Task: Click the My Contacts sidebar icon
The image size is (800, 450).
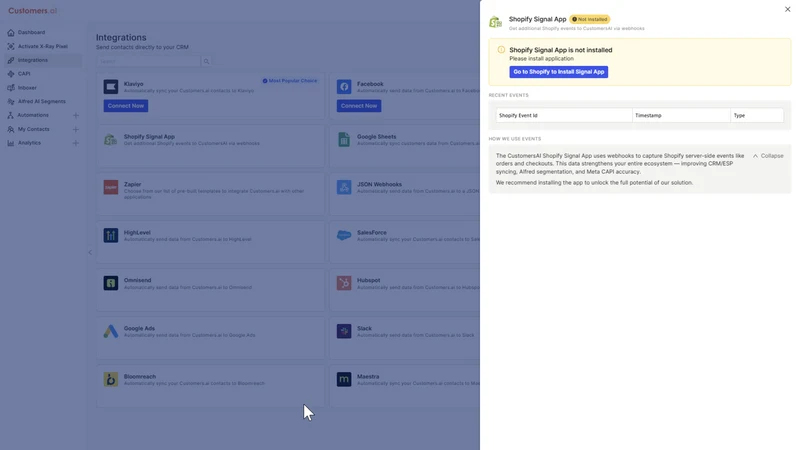Action: click(x=11, y=130)
